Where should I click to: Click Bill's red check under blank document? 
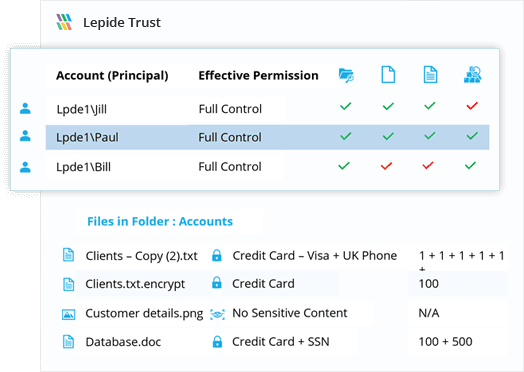[386, 165]
